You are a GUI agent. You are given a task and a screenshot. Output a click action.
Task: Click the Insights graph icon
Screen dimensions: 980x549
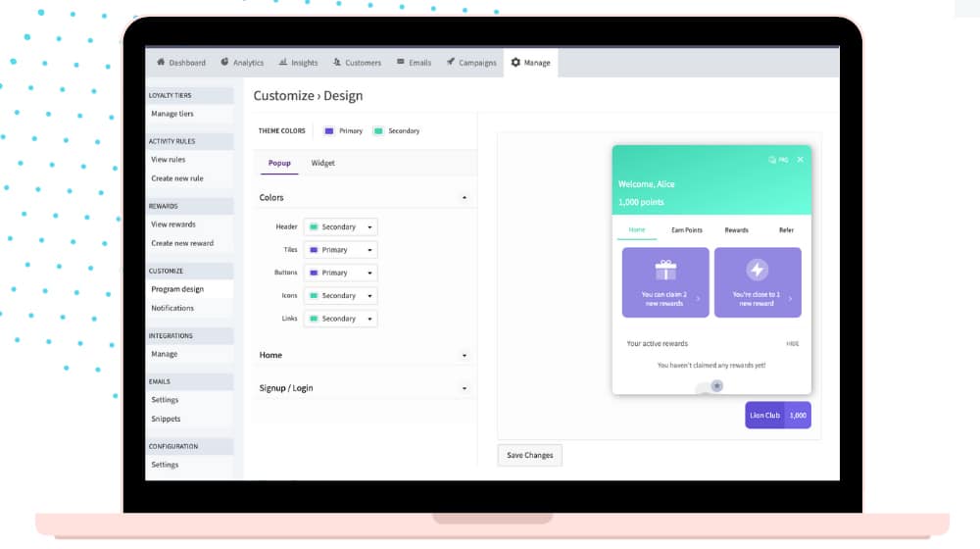coord(283,62)
